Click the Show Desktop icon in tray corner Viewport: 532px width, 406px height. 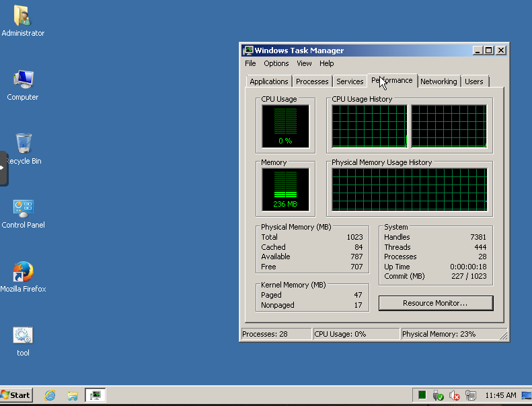point(527,395)
